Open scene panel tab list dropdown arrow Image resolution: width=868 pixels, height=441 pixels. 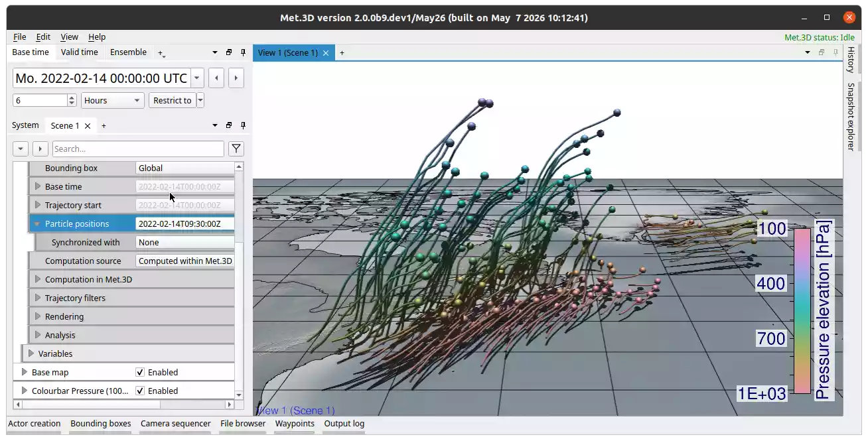pos(214,125)
